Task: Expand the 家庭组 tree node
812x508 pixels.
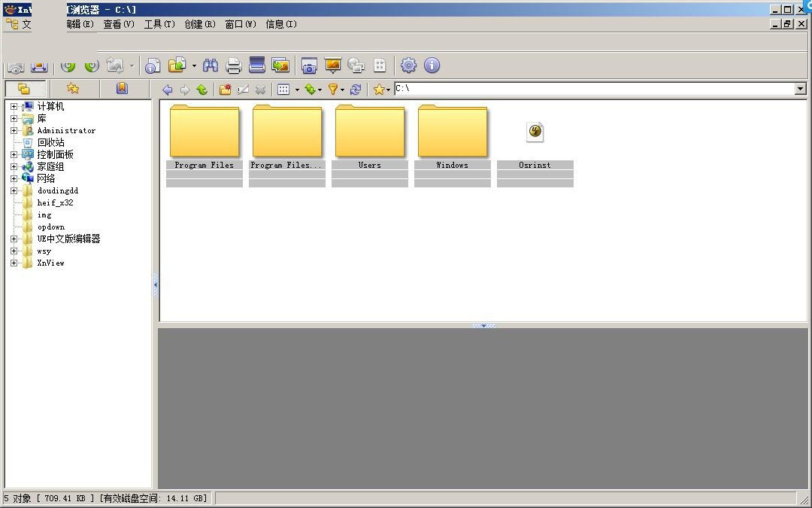Action: pos(14,167)
